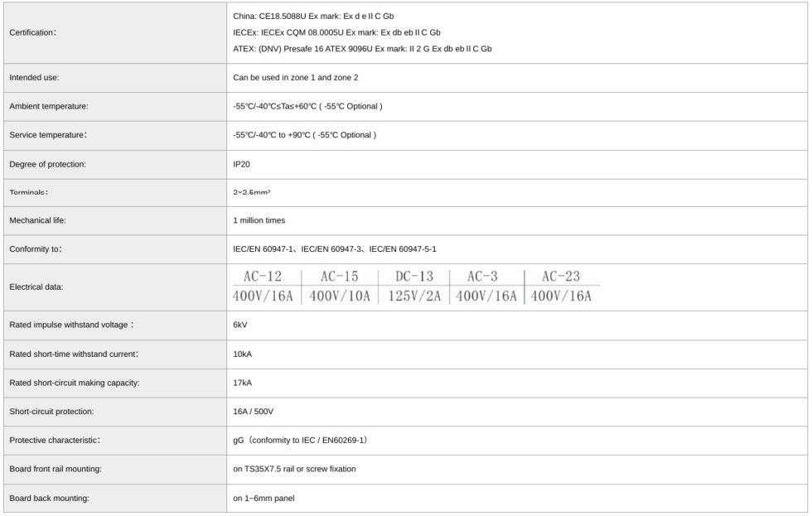The image size is (812, 516).
Task: Click the ATEX Presafe 16 ATEX 9096U line
Action: (x=362, y=48)
